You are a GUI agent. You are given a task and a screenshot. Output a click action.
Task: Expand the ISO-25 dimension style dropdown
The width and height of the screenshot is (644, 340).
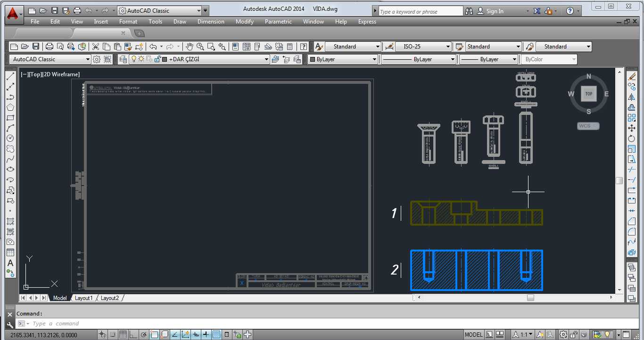[x=448, y=47]
